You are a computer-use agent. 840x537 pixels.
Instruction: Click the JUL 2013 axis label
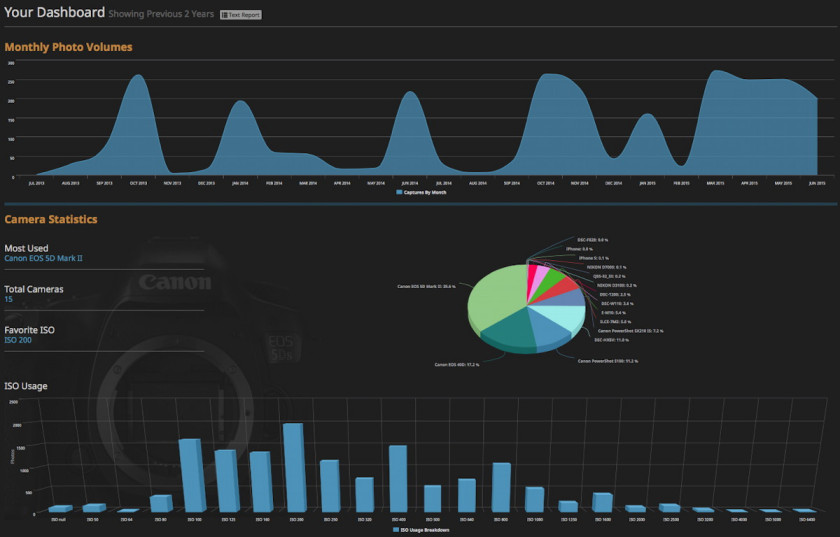36,183
